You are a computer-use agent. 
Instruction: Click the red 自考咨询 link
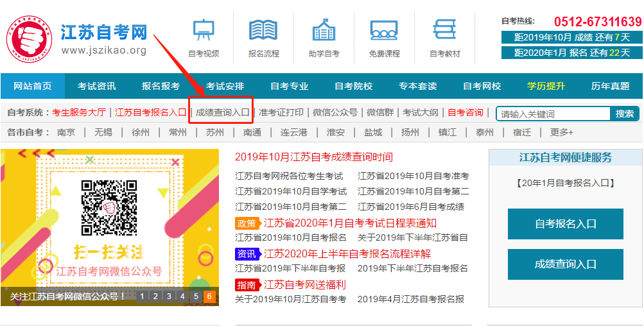click(466, 112)
